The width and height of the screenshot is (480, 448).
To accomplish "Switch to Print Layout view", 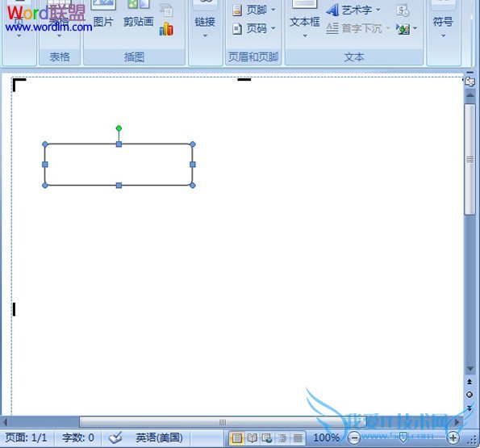I will coord(236,438).
